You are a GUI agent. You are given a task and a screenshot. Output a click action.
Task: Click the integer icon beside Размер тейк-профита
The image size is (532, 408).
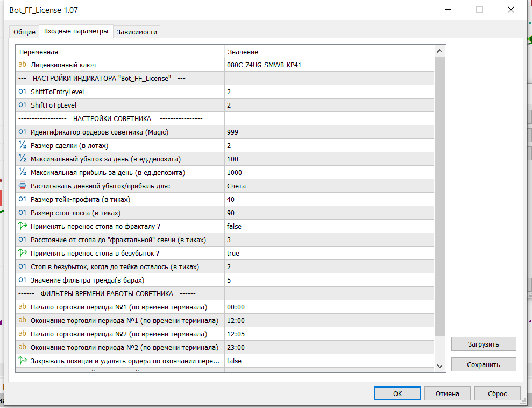pos(23,199)
